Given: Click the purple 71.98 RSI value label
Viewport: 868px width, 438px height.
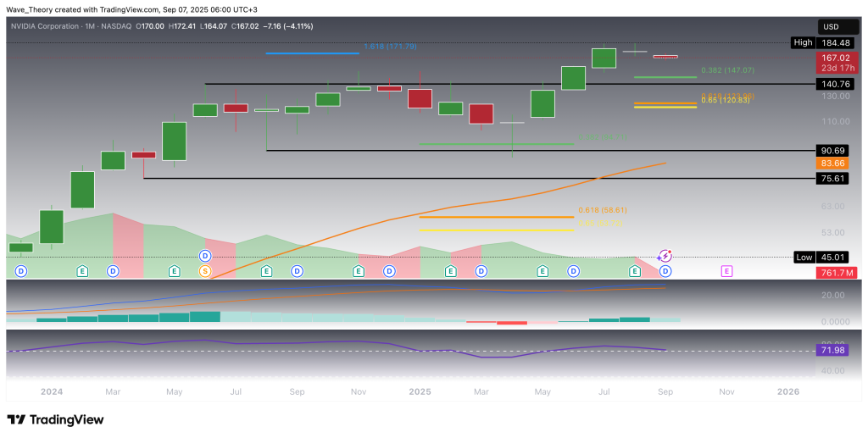Looking at the screenshot, I should [x=828, y=350].
